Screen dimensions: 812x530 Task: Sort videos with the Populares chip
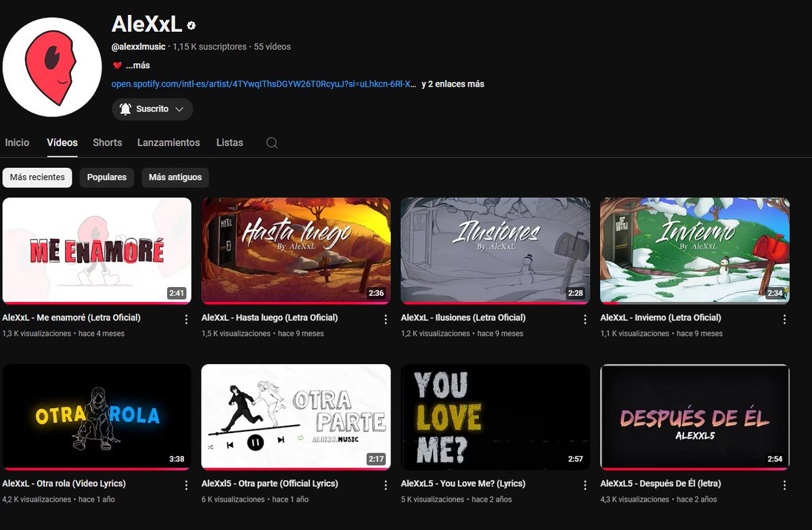[107, 177]
